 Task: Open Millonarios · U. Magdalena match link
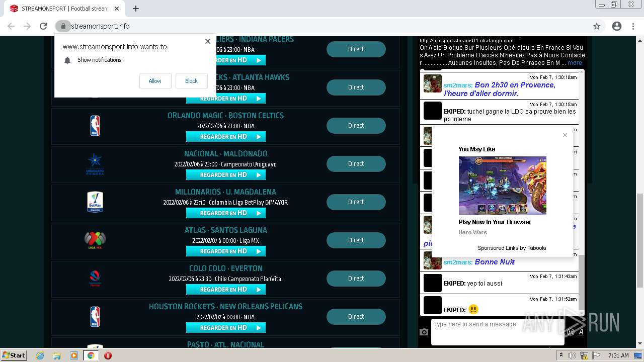(x=225, y=192)
